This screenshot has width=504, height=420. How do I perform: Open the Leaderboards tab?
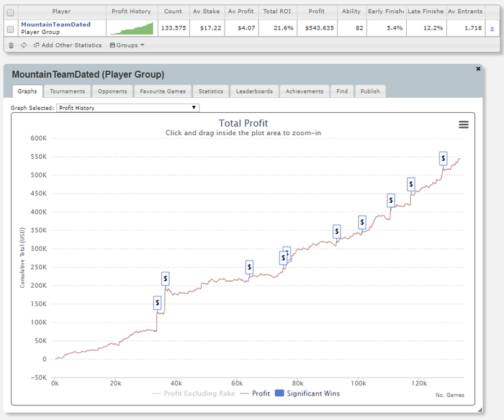point(254,91)
